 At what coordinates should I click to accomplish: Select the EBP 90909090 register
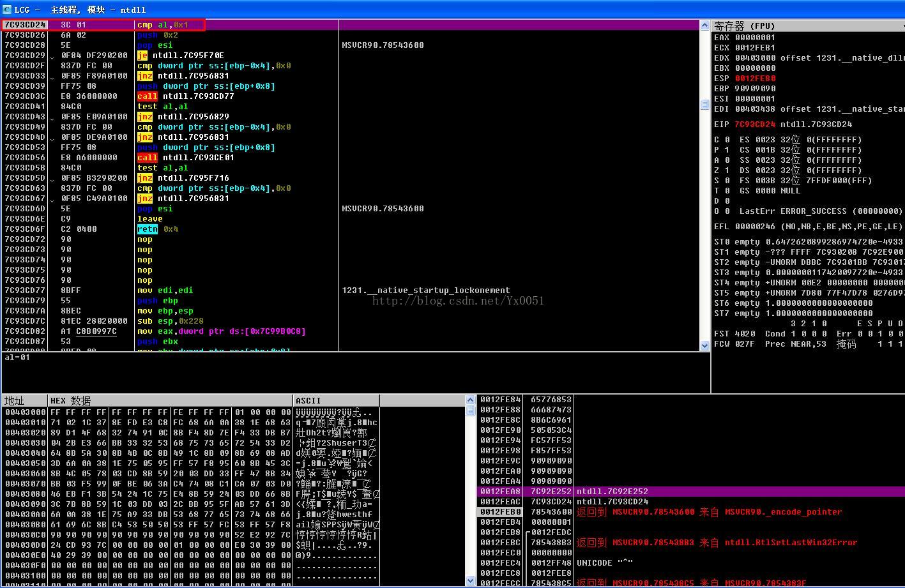[745, 89]
